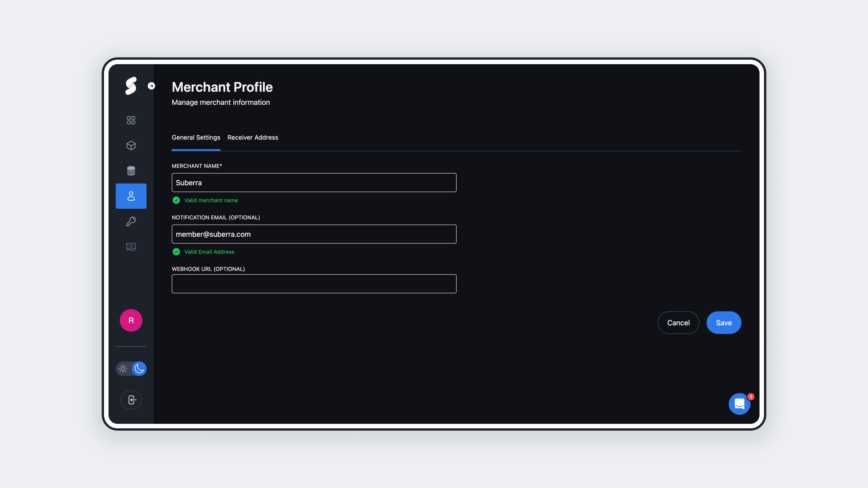Focus the Merchant Name input field
Viewport: 868px width, 488px height.
pyautogui.click(x=314, y=183)
